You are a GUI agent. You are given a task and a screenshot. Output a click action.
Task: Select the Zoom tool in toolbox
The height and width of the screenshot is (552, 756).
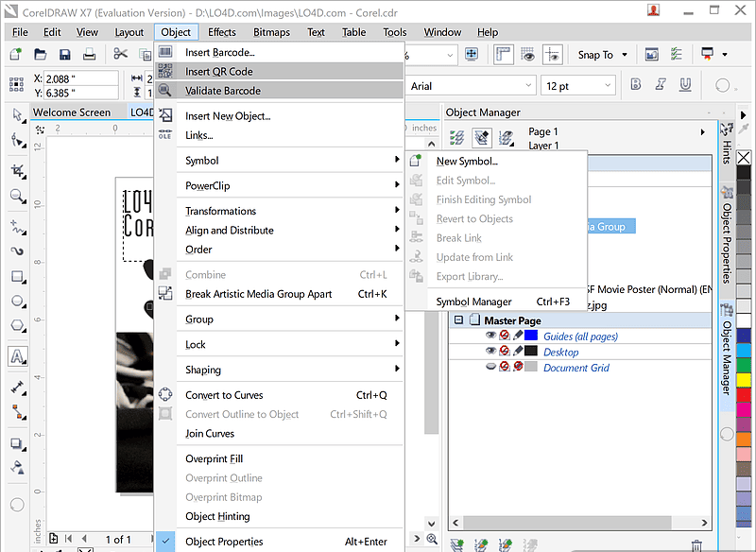click(18, 197)
